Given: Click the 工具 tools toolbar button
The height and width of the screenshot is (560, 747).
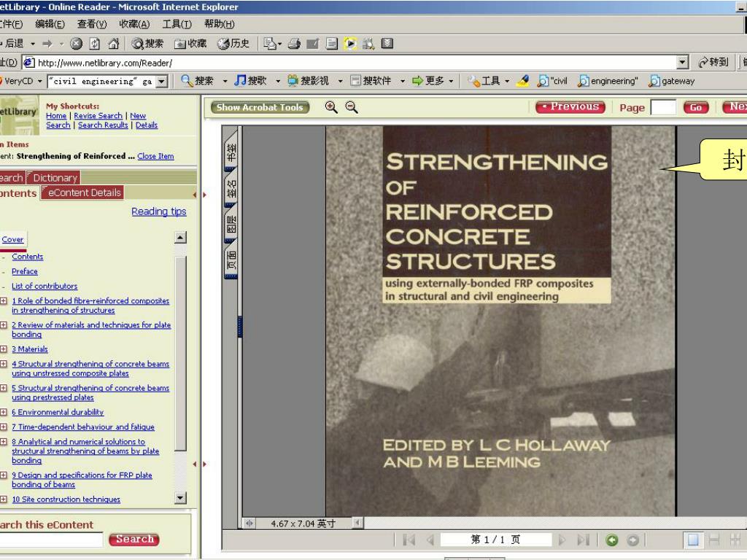Looking at the screenshot, I should [484, 81].
